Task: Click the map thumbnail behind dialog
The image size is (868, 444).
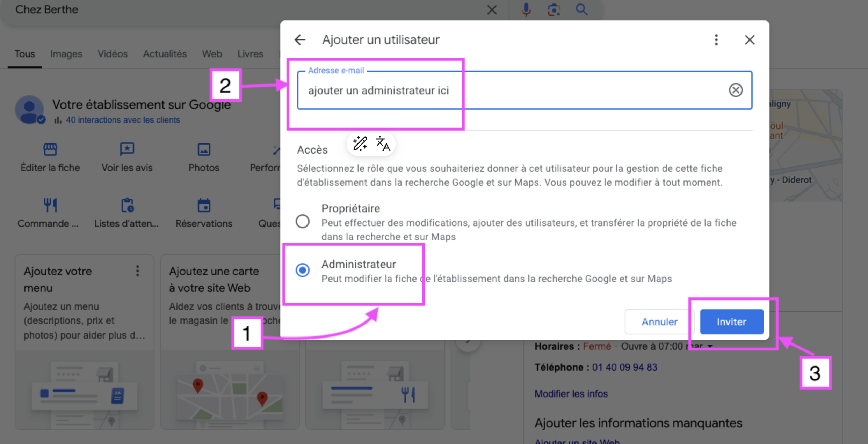Action: [x=805, y=145]
